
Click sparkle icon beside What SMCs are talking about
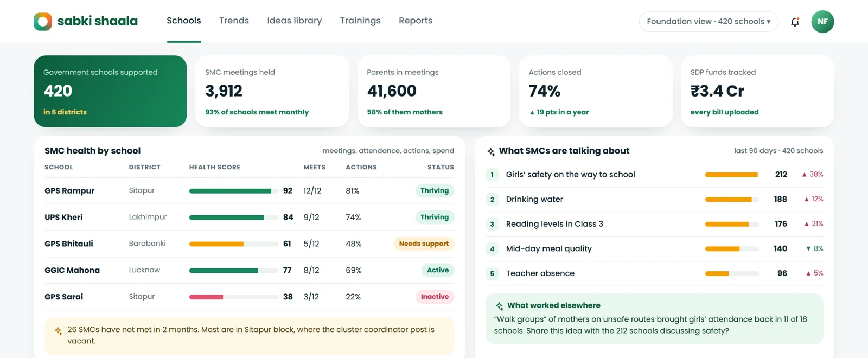[x=491, y=151]
